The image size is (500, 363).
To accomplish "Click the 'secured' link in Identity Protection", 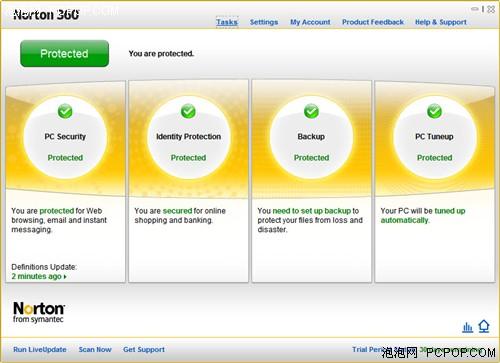I will coord(177,211).
